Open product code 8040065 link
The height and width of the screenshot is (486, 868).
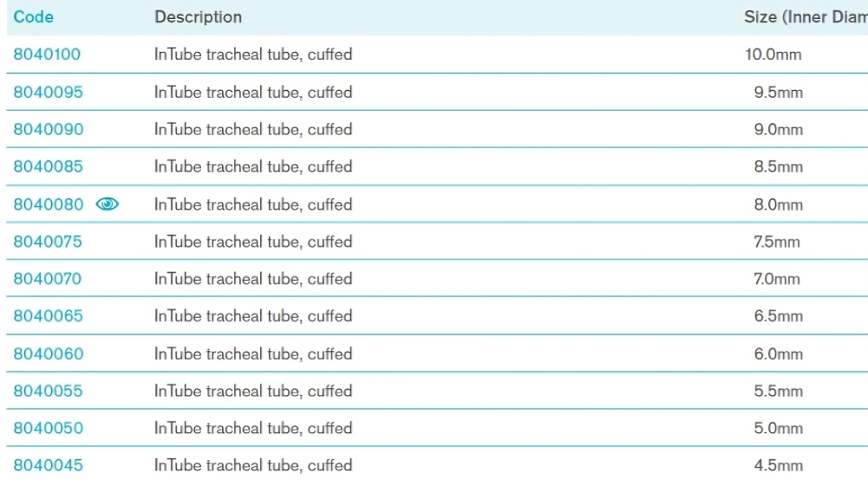tap(48, 316)
